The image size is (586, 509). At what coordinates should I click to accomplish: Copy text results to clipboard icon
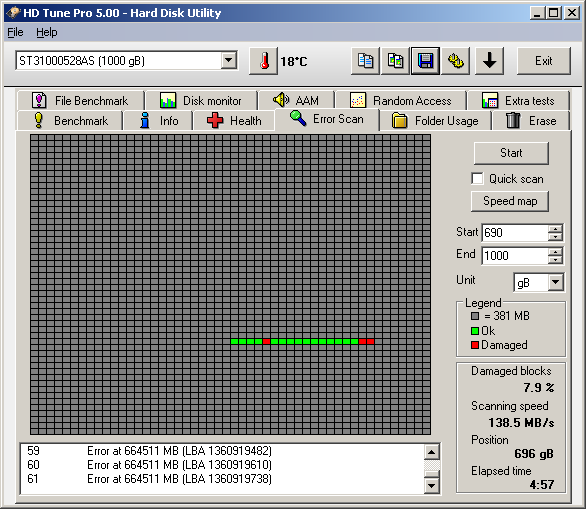pos(365,61)
